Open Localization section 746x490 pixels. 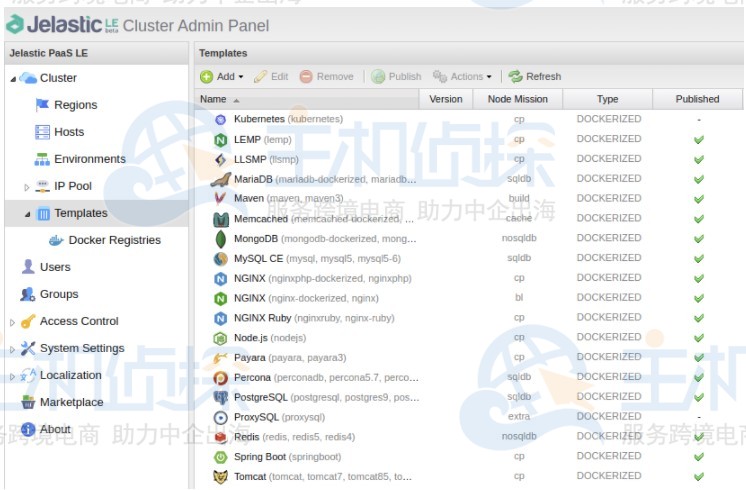[70, 376]
